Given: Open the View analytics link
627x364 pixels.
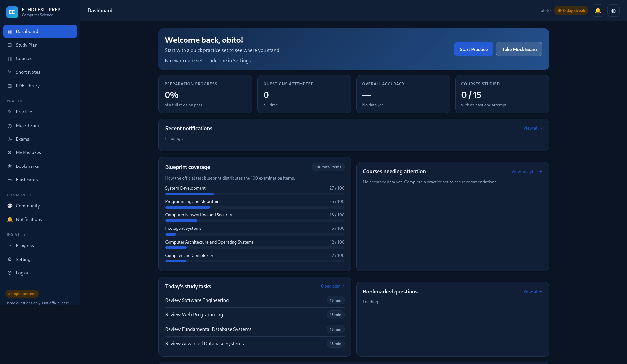Looking at the screenshot, I should click(x=527, y=172).
